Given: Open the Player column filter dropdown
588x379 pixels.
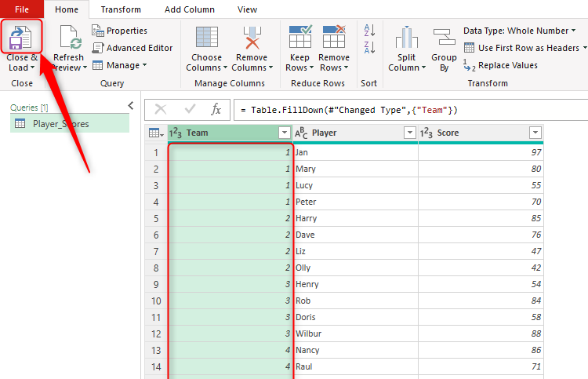Looking at the screenshot, I should point(409,133).
